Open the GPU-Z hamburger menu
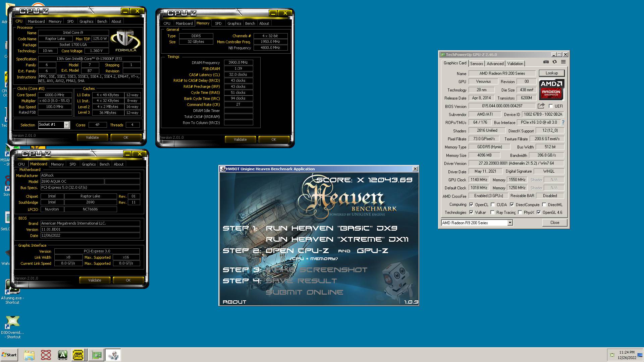This screenshot has height=362, width=644. (563, 62)
